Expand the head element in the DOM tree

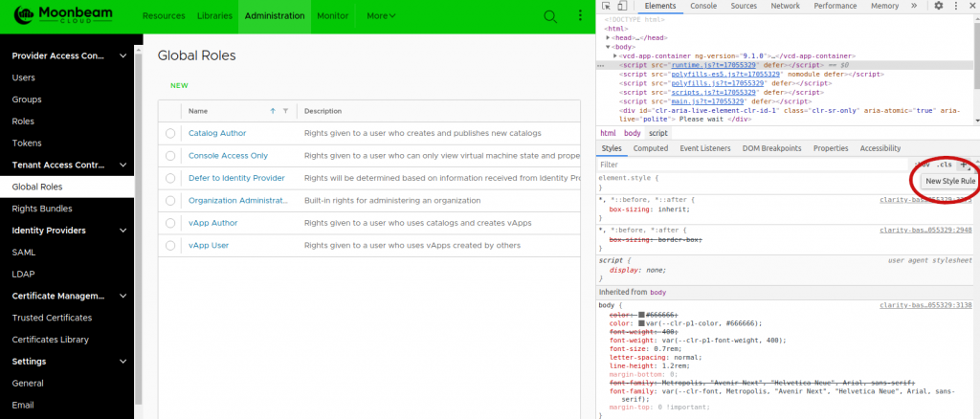610,37
